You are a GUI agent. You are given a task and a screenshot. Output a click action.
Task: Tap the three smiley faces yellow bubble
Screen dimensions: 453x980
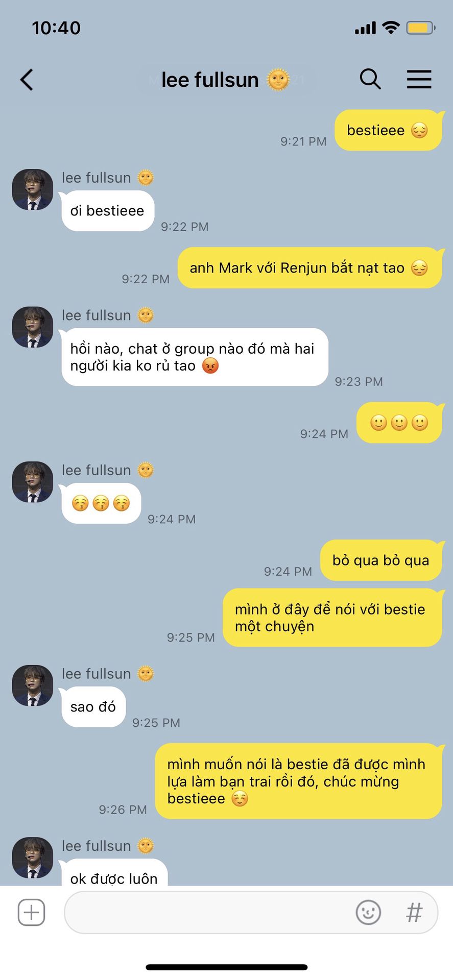pyautogui.click(x=399, y=423)
